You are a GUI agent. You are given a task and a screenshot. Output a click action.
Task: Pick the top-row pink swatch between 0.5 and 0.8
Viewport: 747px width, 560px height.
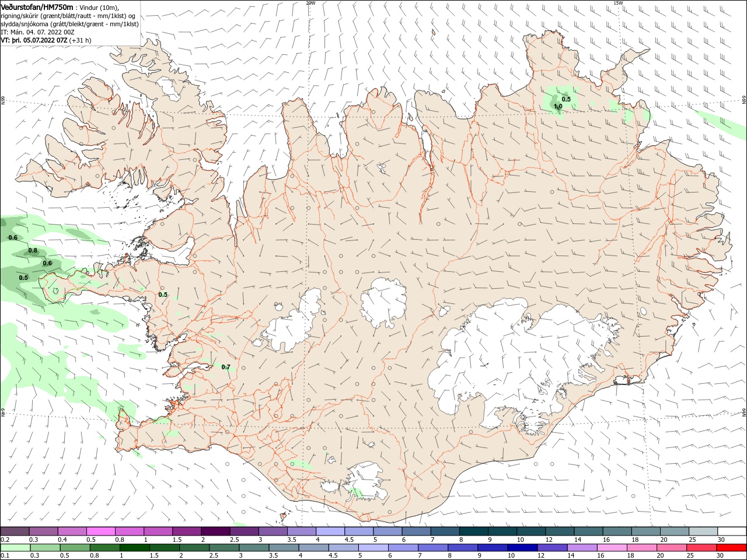coord(100,531)
